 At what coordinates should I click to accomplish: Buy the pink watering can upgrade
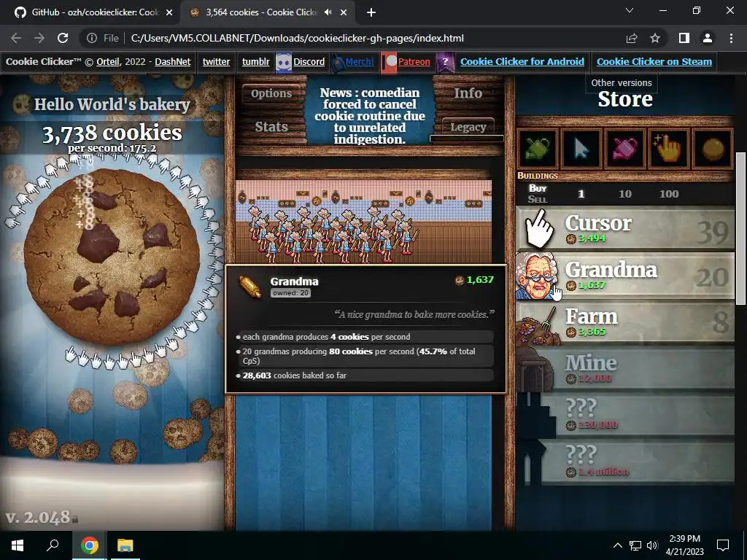coord(625,149)
